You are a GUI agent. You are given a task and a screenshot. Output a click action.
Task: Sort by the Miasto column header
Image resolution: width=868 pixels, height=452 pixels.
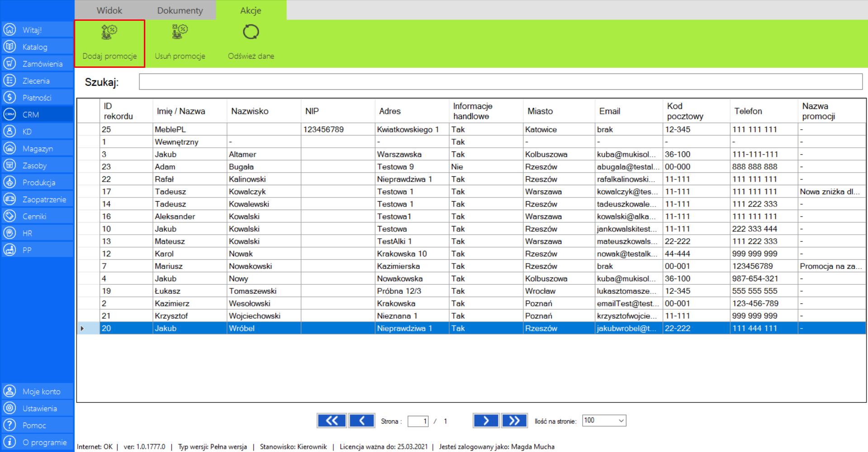(x=559, y=111)
